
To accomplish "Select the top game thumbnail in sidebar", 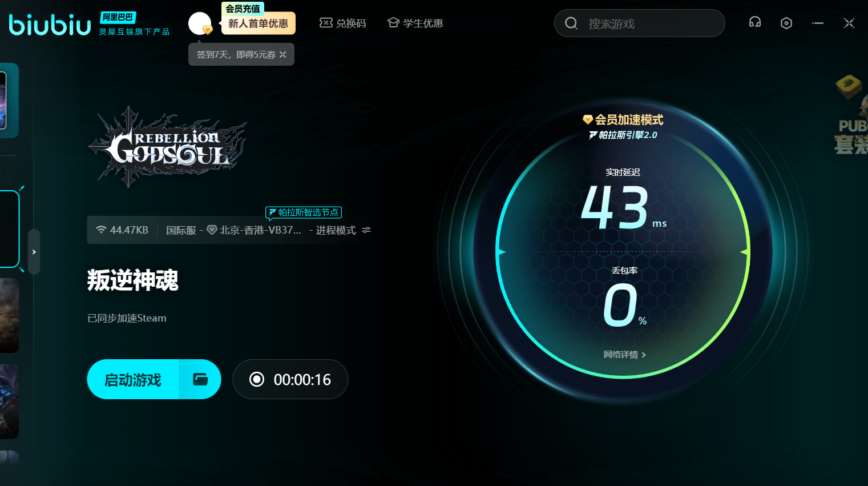I will click(9, 101).
